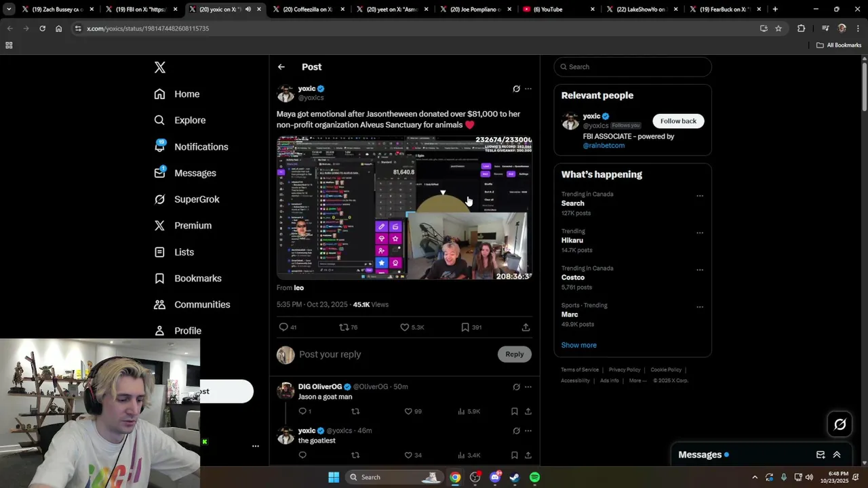Screen dimensions: 868x488
Task: Click the Grok icon on yoxic's main post
Action: point(516,89)
